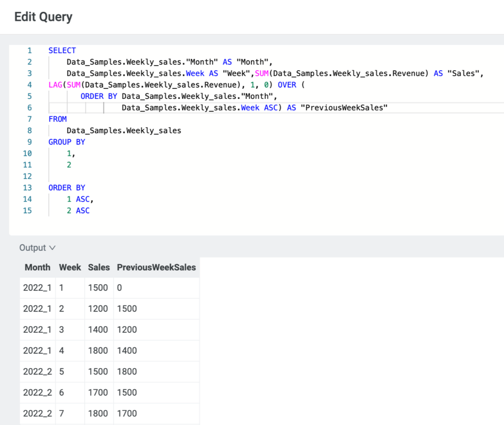The height and width of the screenshot is (425, 504).
Task: Click line number 15 in the gutter
Action: 27,210
